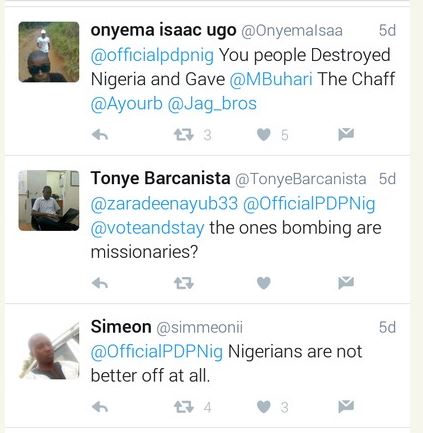Visit the @zaradeenayub33 profile link
423x433 pixels.
pos(164,204)
